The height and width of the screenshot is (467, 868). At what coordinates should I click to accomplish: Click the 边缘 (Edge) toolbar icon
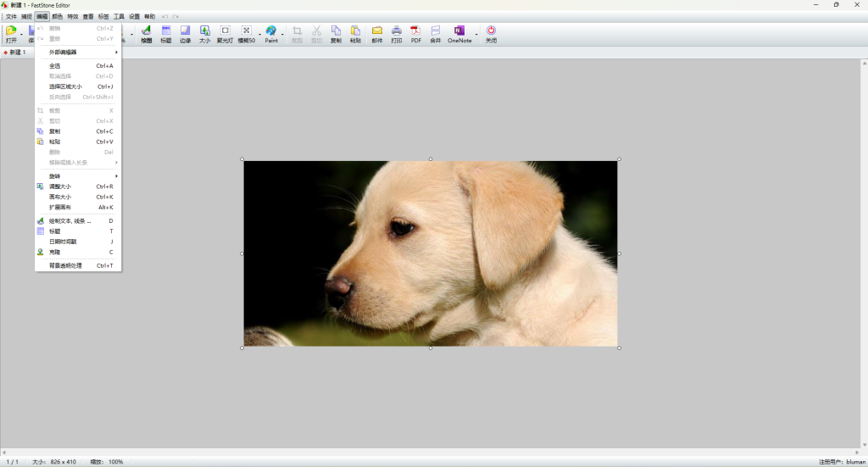(185, 33)
